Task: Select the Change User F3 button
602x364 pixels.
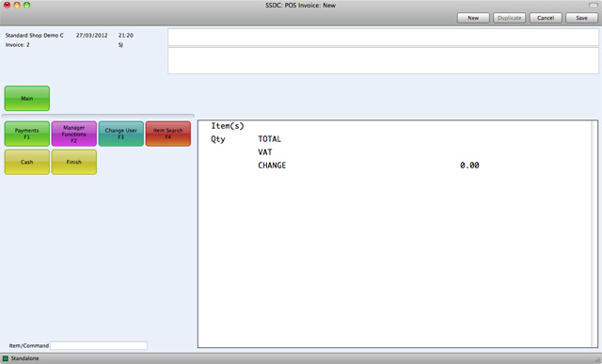Action: pyautogui.click(x=121, y=134)
